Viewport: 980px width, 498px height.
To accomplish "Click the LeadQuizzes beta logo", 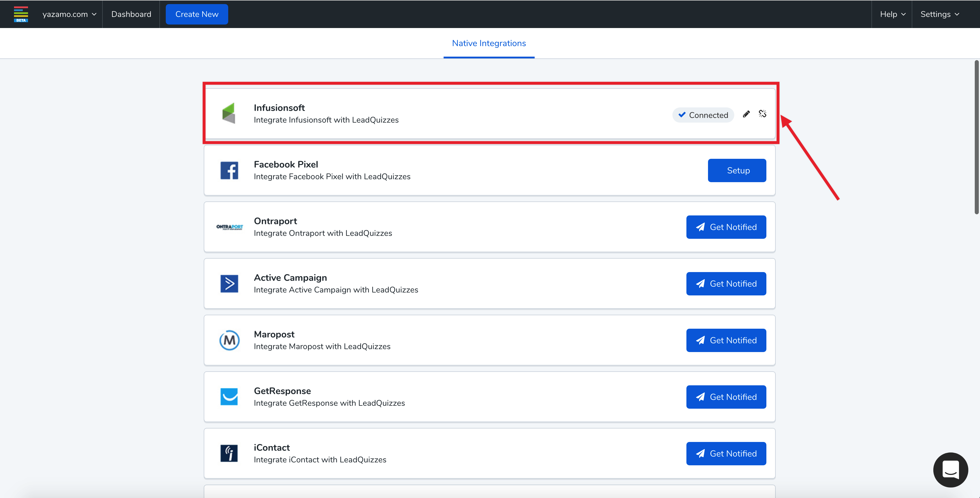I will [x=21, y=14].
